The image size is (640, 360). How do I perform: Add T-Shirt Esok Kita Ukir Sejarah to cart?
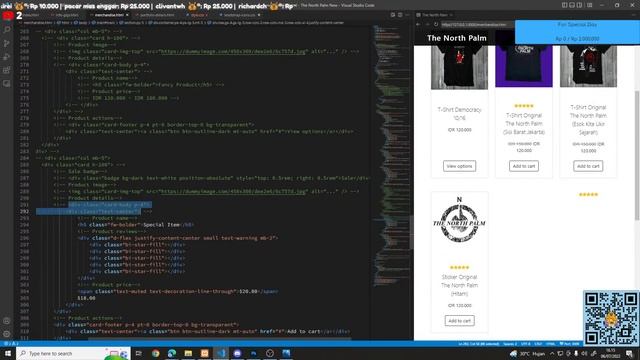(588, 166)
